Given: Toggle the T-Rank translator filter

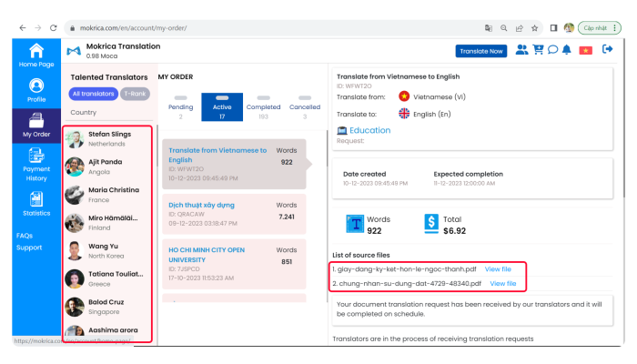Looking at the screenshot, I should [x=135, y=94].
